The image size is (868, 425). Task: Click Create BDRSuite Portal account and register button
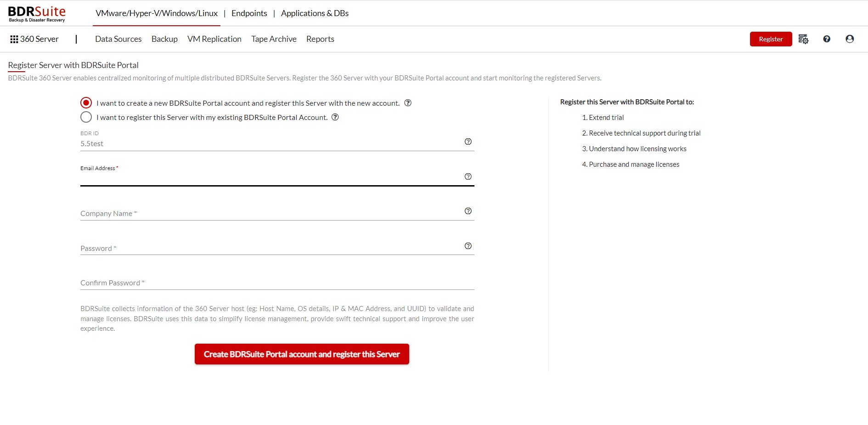(302, 354)
